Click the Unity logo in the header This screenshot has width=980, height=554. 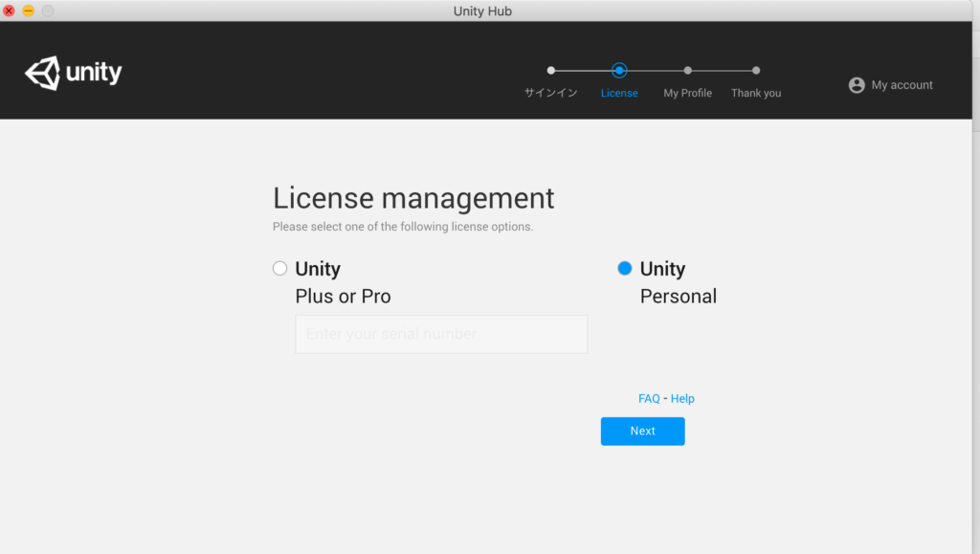point(73,72)
